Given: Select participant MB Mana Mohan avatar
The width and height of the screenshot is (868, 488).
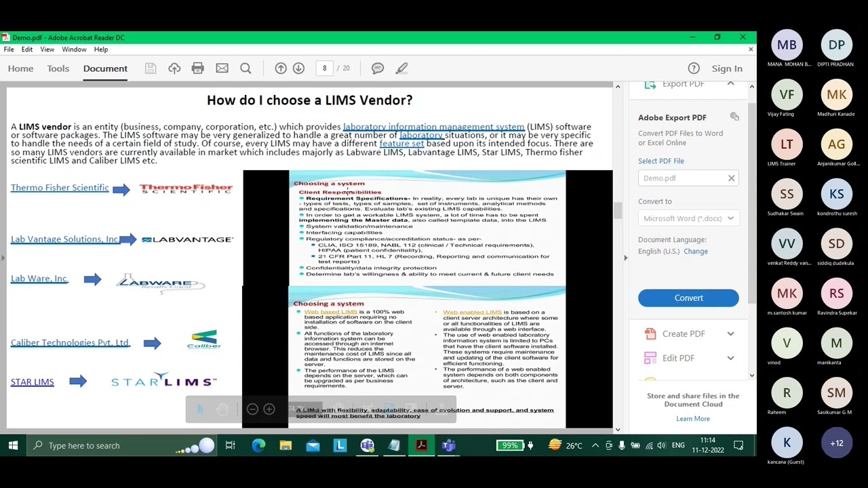Looking at the screenshot, I should click(787, 45).
